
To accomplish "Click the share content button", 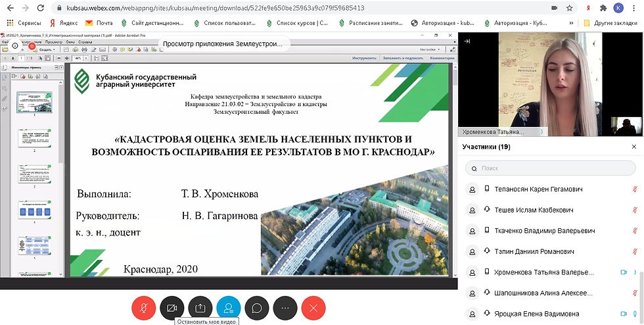I will (x=200, y=307).
